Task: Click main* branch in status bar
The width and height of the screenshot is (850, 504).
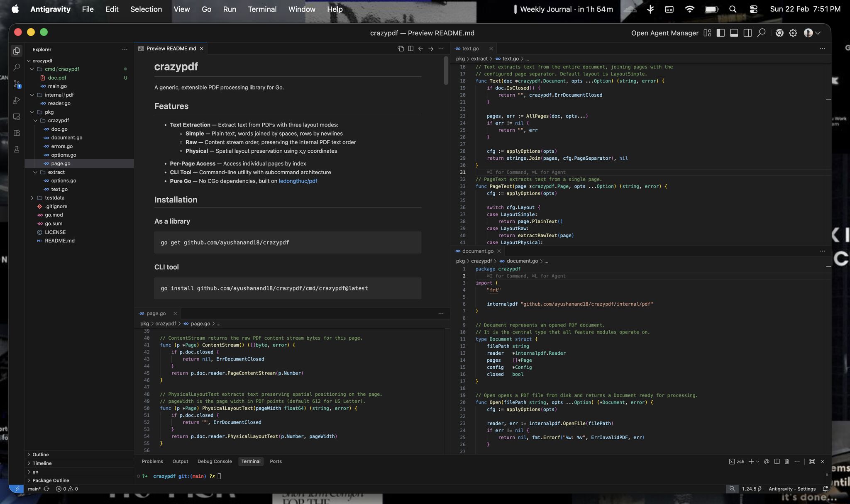Action: [x=34, y=489]
